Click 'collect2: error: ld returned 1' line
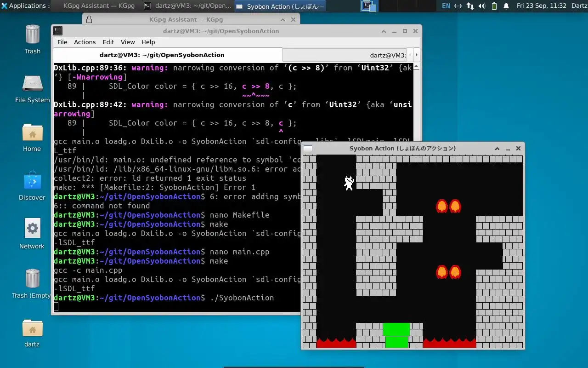588x368 pixels. click(x=150, y=178)
